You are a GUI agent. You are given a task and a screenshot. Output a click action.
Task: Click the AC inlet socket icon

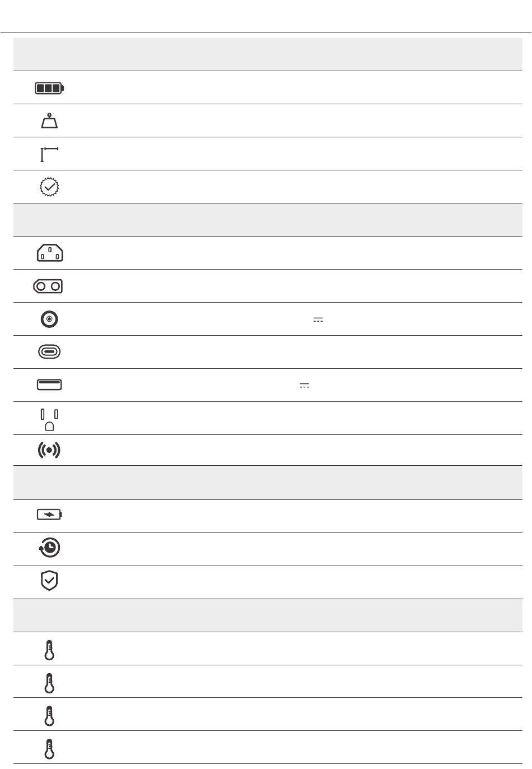(50, 253)
